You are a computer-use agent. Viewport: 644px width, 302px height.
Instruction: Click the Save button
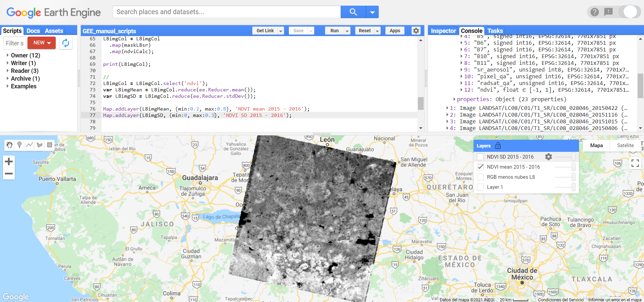click(298, 31)
